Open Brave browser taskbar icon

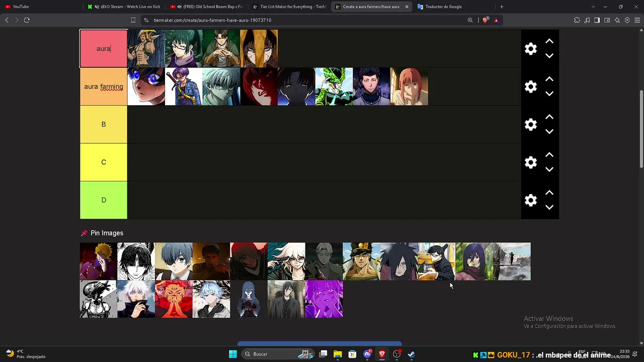tap(382, 354)
